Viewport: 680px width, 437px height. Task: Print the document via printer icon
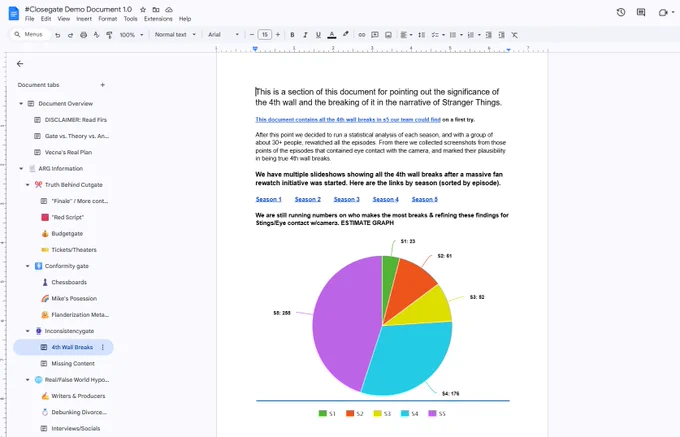pyautogui.click(x=83, y=35)
